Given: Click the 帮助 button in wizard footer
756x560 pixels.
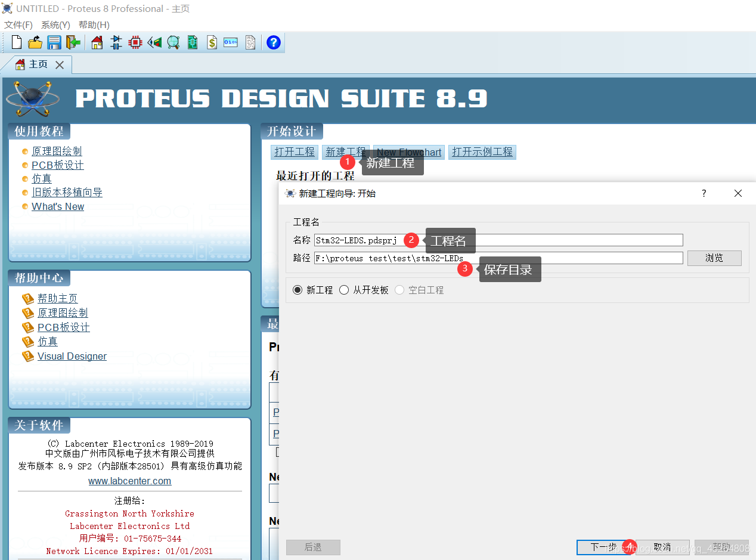Looking at the screenshot, I should coord(721,547).
